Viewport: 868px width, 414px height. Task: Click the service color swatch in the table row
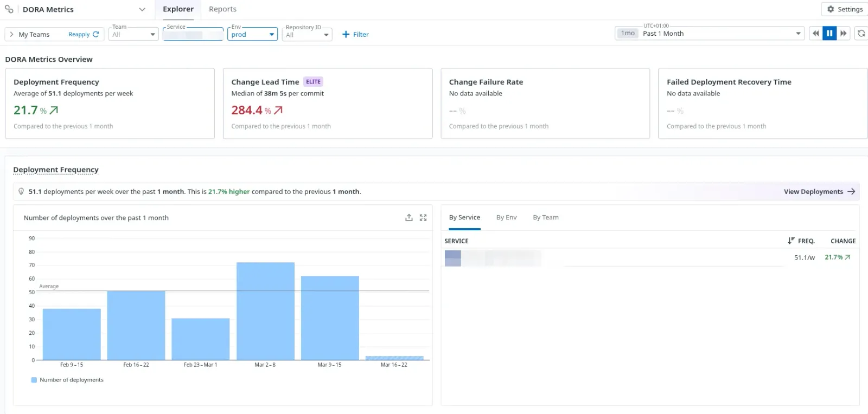(453, 258)
